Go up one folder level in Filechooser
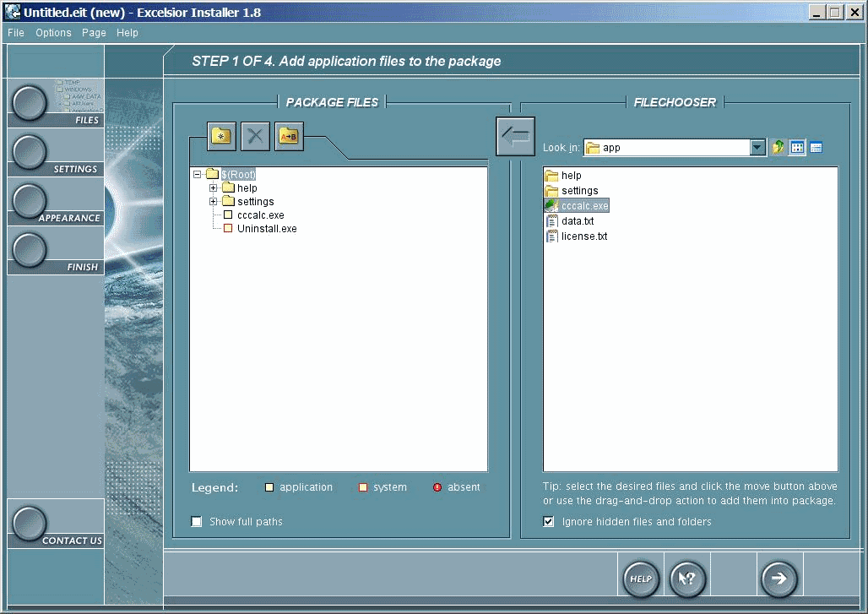The width and height of the screenshot is (868, 614). point(778,147)
